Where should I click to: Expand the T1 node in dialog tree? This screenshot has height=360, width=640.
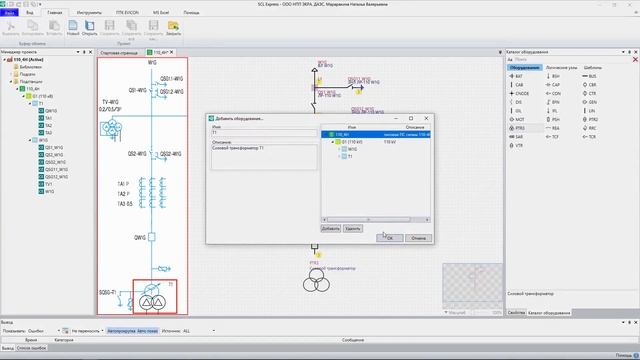tap(339, 157)
